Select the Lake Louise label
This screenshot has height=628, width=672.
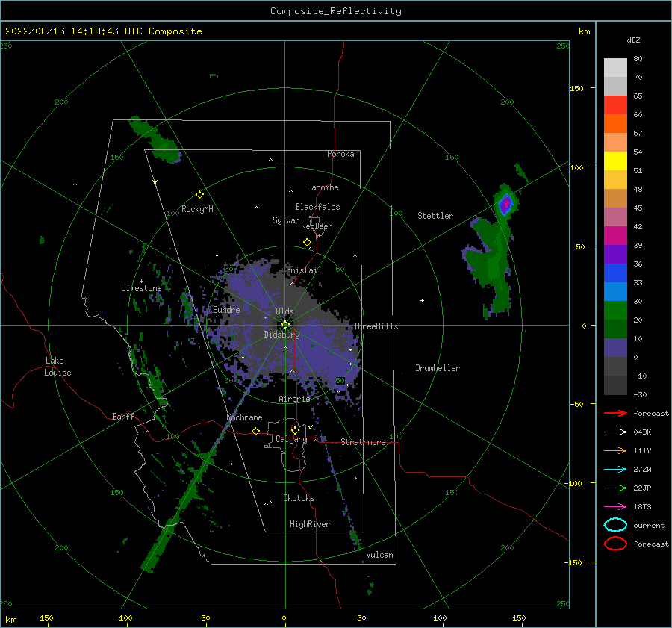tap(57, 367)
